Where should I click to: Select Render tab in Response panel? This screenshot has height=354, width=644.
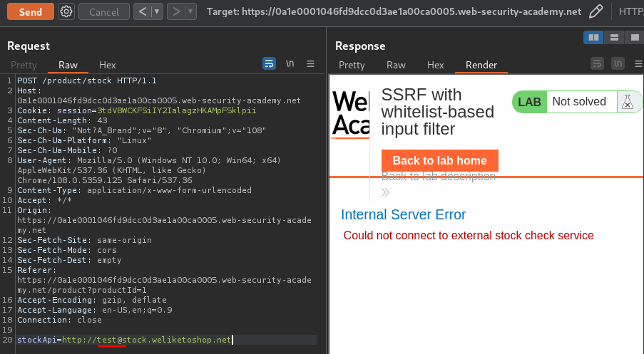481,65
